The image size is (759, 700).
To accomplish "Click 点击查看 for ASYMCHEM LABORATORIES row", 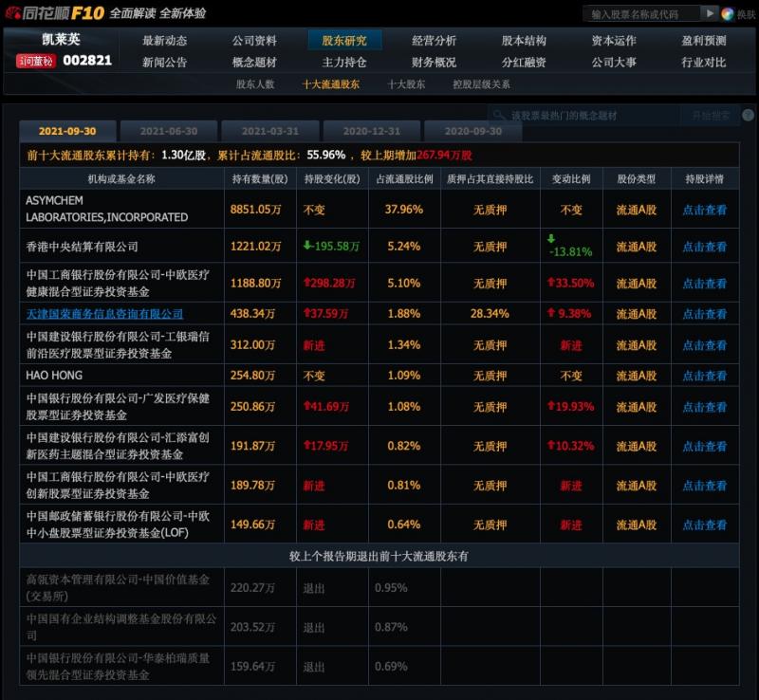I will (x=705, y=210).
